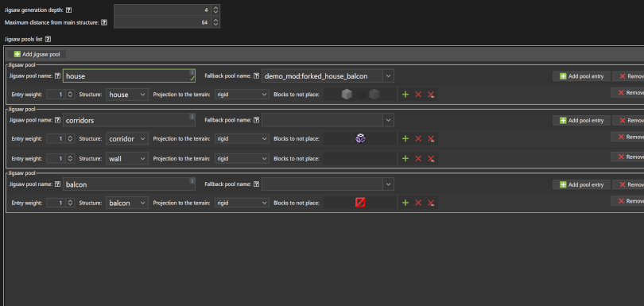Viewport: 644px width, 306px height.
Task: Open Projection to the terrain dropdown in corridor row
Action: (242, 139)
